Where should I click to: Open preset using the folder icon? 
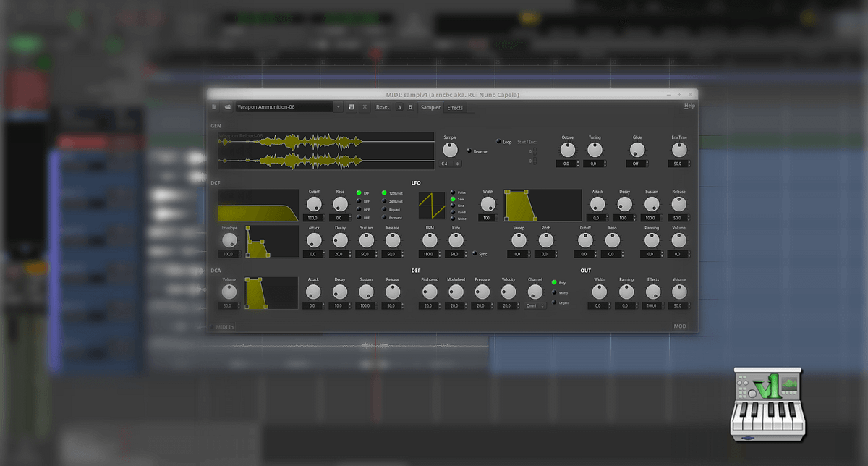click(227, 107)
